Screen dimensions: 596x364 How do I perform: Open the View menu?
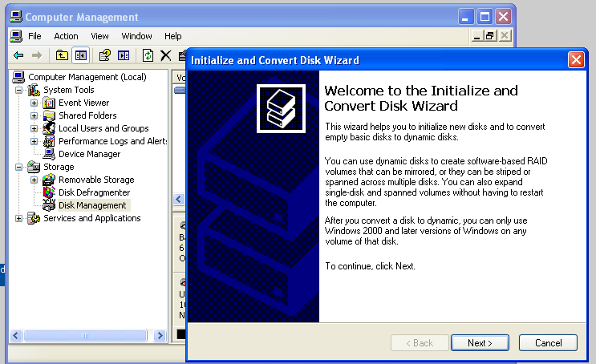coord(99,36)
